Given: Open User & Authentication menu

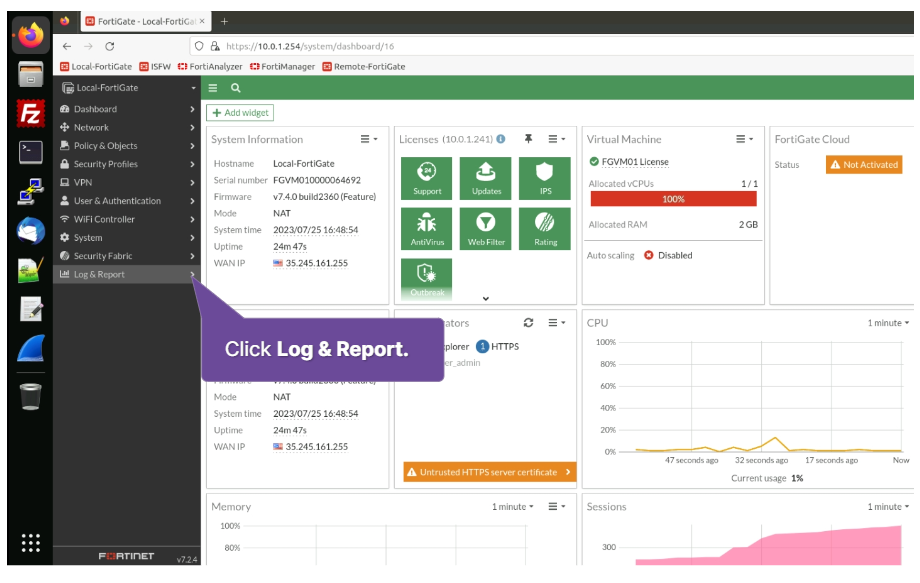Looking at the screenshot, I should click(x=127, y=201).
